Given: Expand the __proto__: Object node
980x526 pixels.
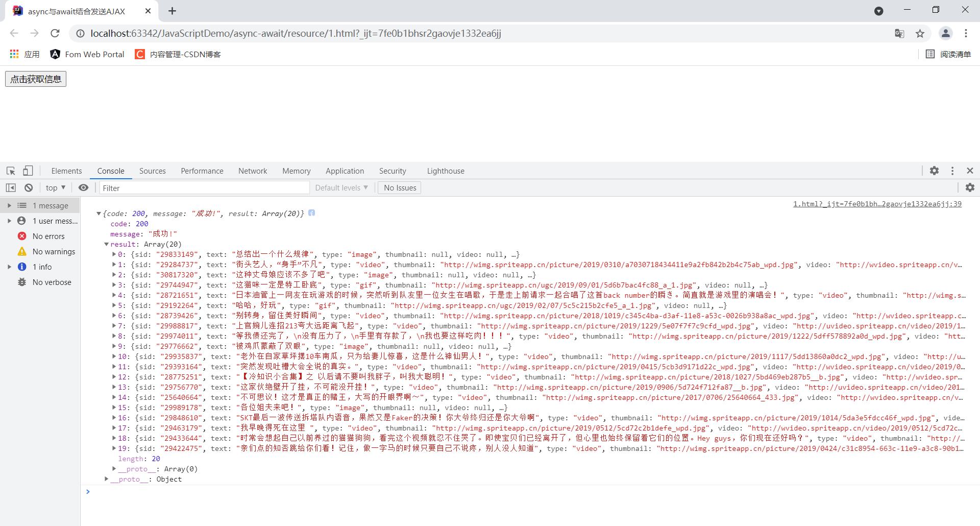Looking at the screenshot, I should pyautogui.click(x=107, y=479).
